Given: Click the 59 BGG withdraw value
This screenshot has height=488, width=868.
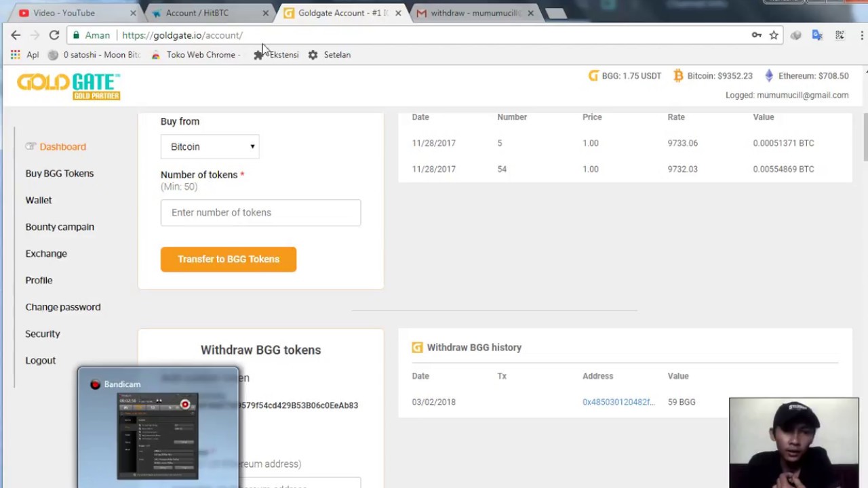Looking at the screenshot, I should click(x=682, y=402).
